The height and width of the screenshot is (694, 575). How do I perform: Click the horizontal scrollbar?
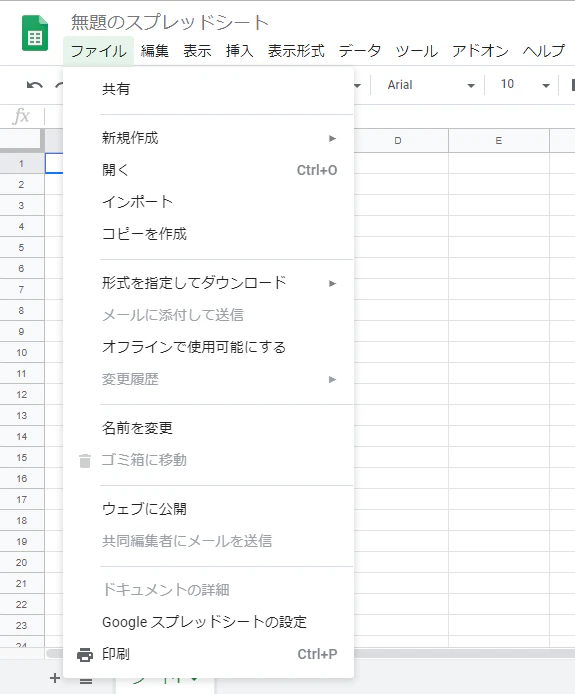464,653
